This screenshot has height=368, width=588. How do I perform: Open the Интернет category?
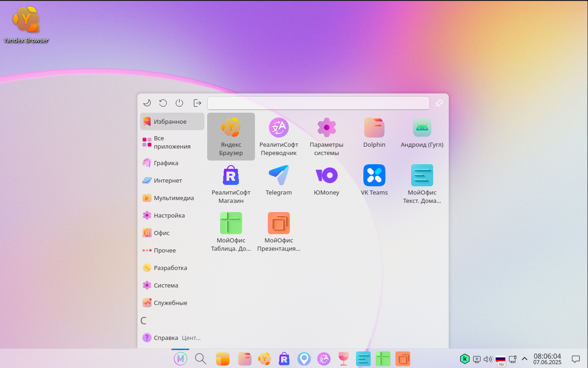click(172, 180)
